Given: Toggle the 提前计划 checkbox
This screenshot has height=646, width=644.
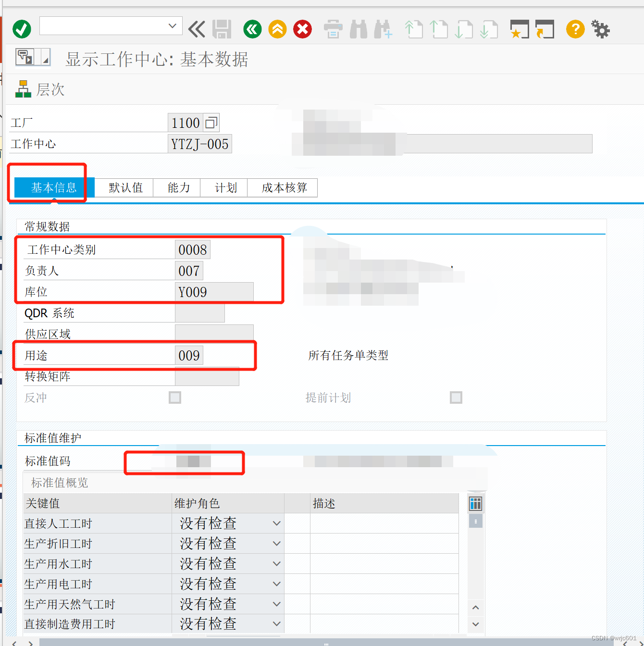Looking at the screenshot, I should (x=456, y=398).
